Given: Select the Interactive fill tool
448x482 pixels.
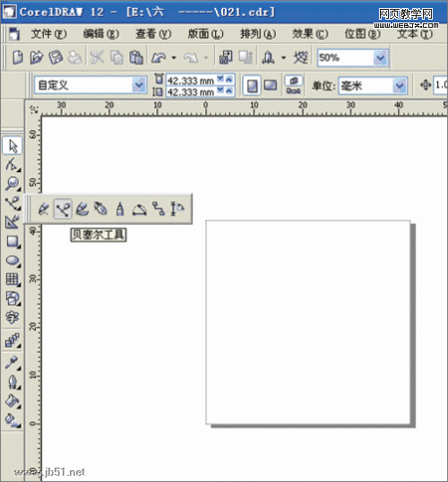Looking at the screenshot, I should [13, 420].
